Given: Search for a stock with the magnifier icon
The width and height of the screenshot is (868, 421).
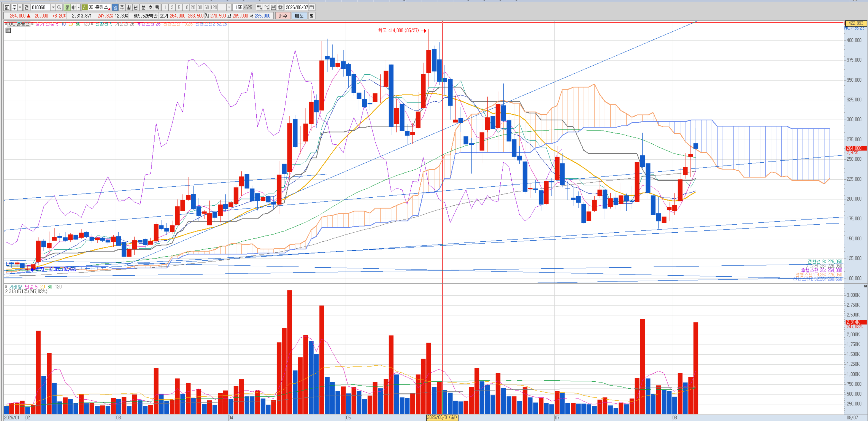Looking at the screenshot, I should click(x=59, y=7).
